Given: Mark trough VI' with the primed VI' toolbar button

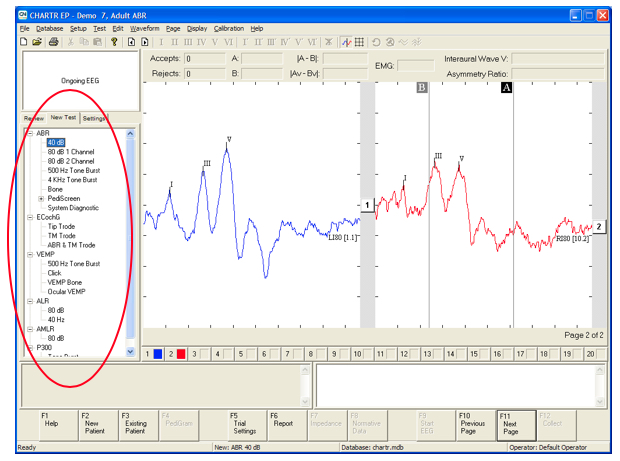Looking at the screenshot, I should click(312, 42).
